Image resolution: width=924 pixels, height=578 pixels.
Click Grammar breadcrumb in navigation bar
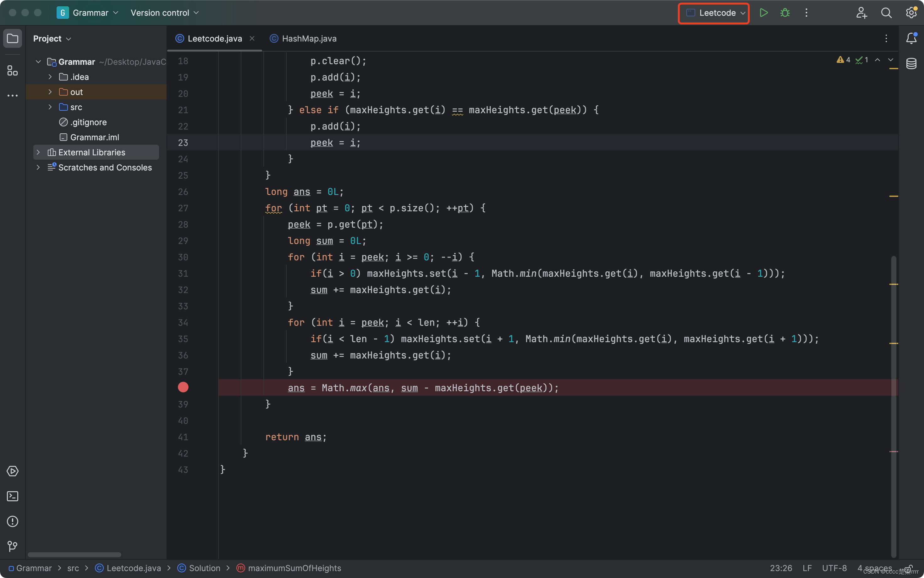[x=30, y=568]
